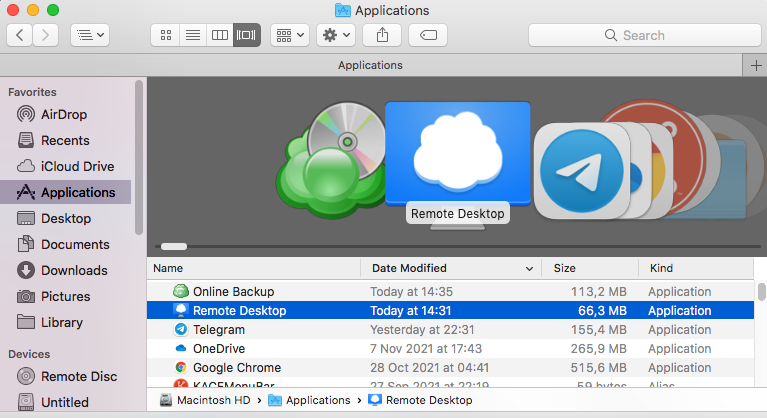Open Desktop folder in sidebar

pos(66,219)
